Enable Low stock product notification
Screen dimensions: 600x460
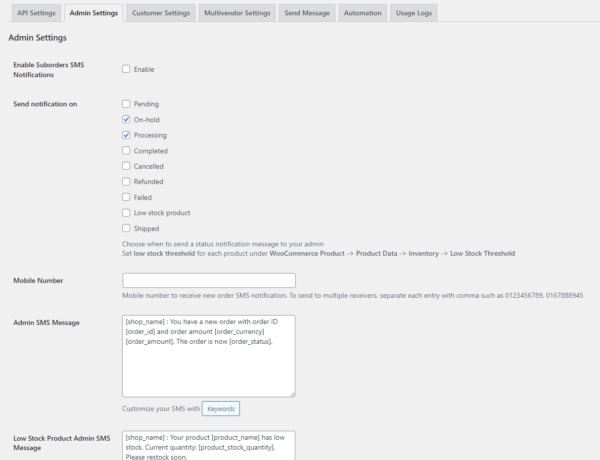coord(126,213)
